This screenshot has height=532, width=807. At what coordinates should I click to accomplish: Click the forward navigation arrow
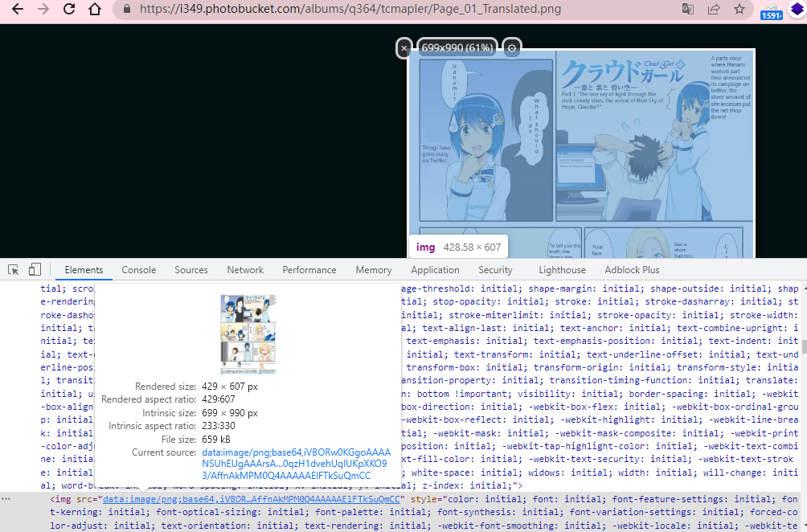(43, 10)
